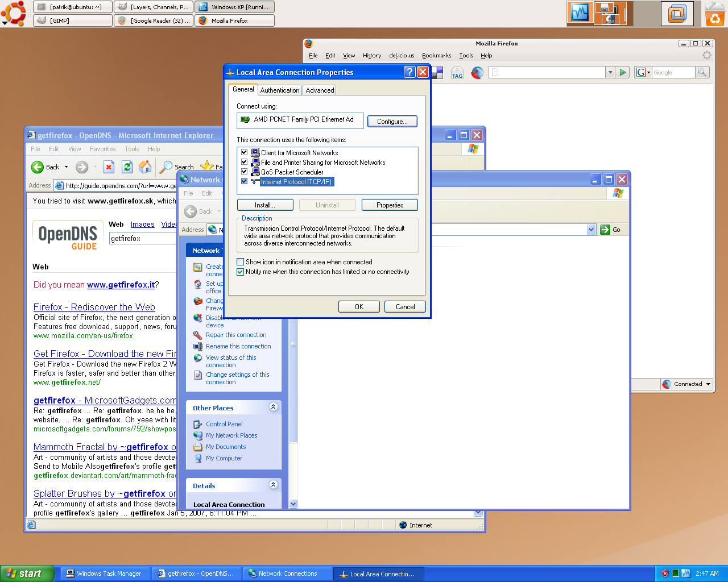Uncheck Client for Microsoft Networks

(245, 152)
